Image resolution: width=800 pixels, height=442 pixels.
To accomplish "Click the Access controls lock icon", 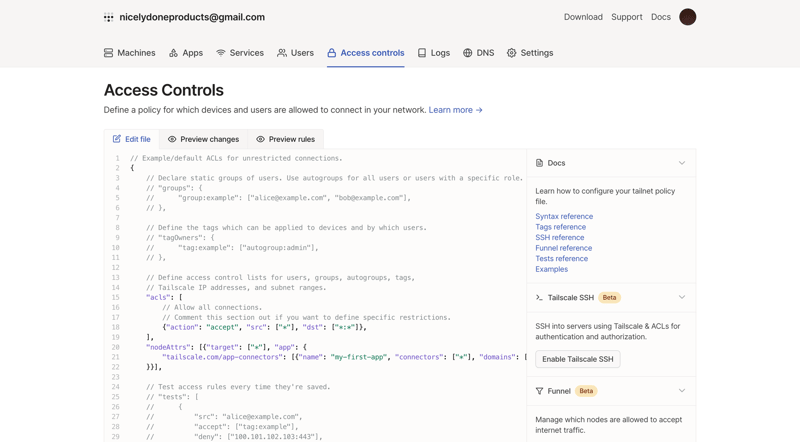I will pyautogui.click(x=332, y=53).
